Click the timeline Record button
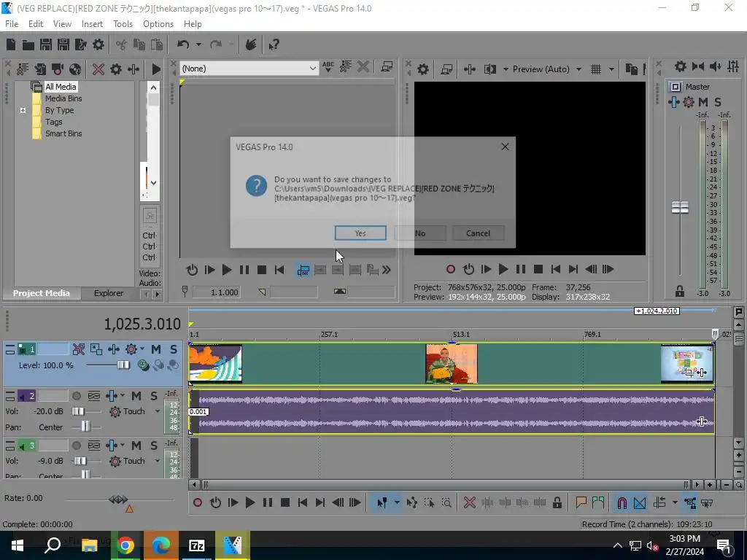The width and height of the screenshot is (747, 560). point(198,502)
